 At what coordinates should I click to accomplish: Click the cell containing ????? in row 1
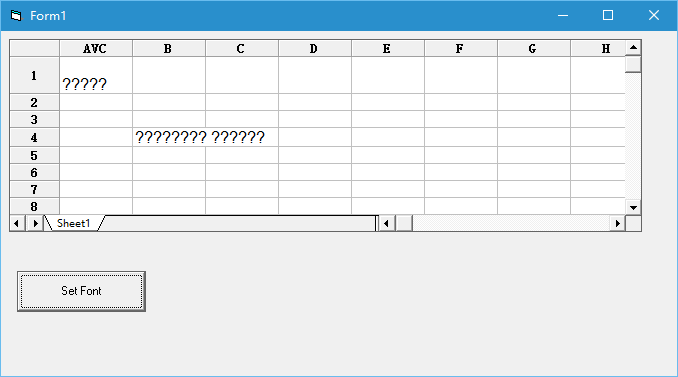pyautogui.click(x=96, y=75)
